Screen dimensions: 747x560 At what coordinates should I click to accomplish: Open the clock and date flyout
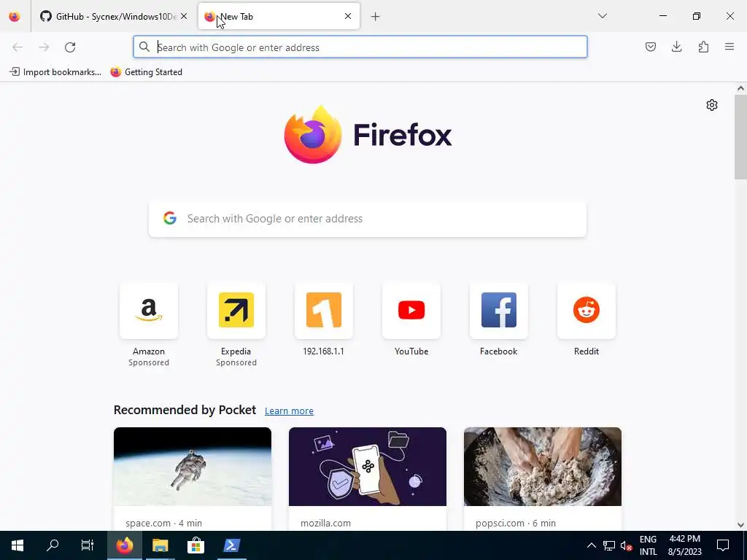[684, 545]
